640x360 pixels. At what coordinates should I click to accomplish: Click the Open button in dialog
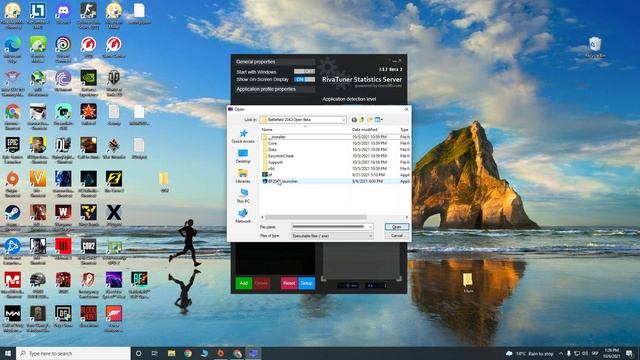396,227
